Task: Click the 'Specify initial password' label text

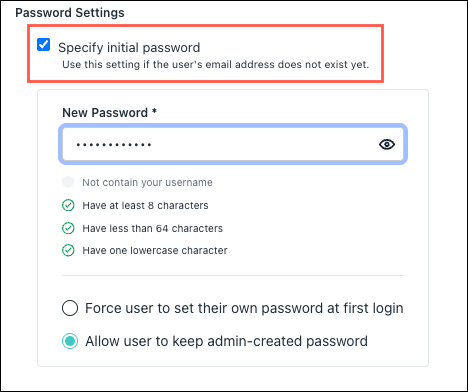Action: click(x=129, y=48)
